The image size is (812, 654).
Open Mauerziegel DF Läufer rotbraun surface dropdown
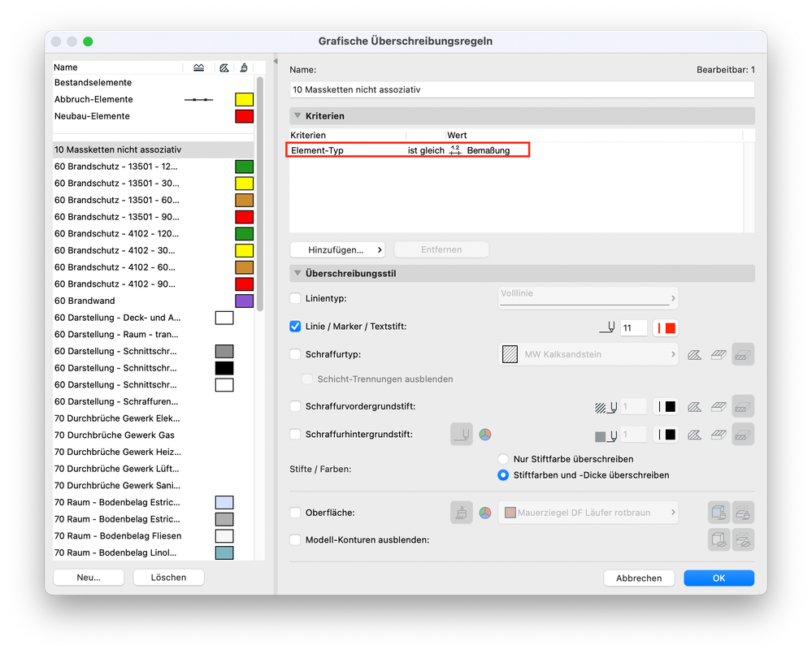[588, 513]
